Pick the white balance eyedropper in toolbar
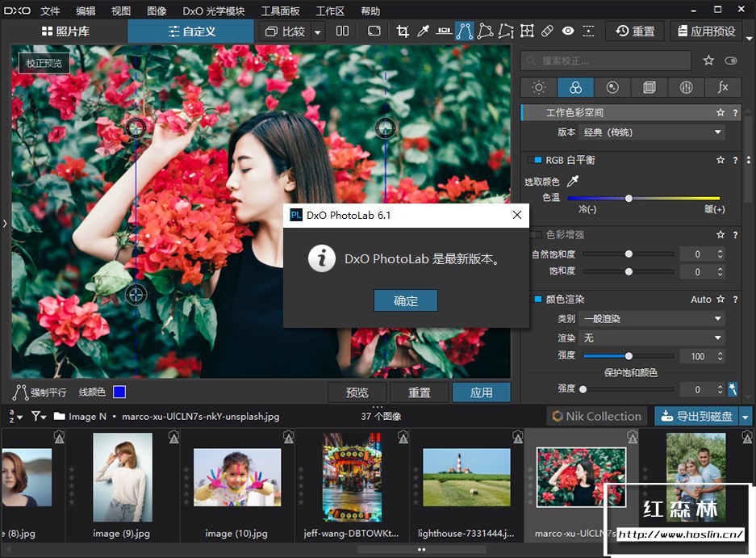This screenshot has height=558, width=756. pos(423,31)
